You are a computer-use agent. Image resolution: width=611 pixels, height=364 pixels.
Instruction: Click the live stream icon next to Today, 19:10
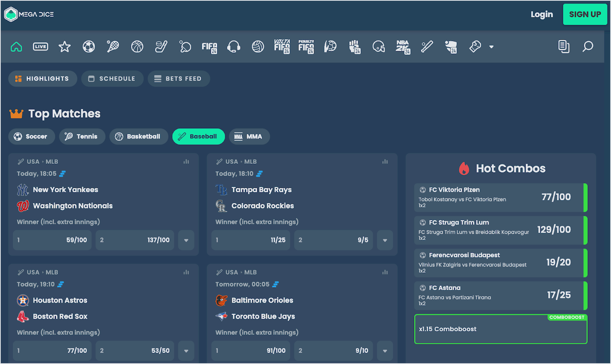(x=61, y=284)
